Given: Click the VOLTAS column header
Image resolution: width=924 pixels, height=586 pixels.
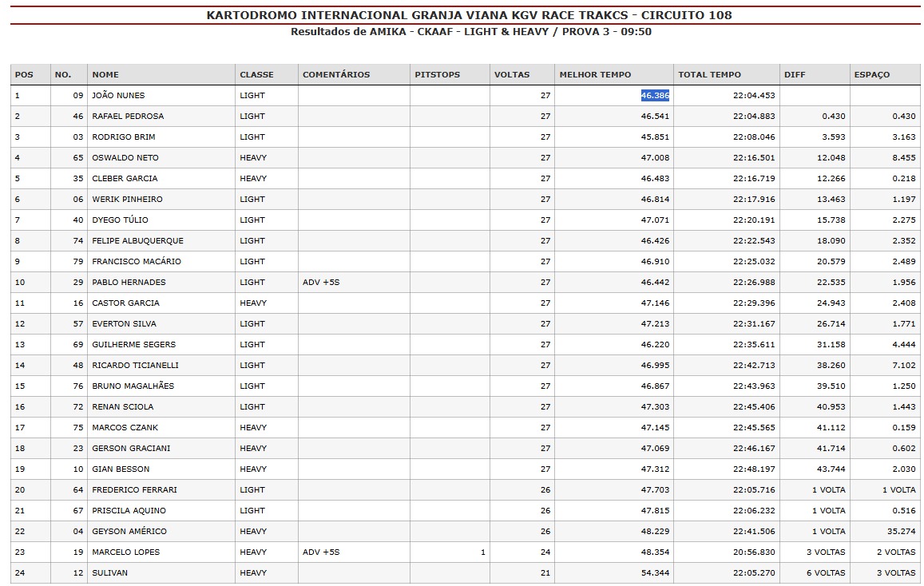Looking at the screenshot, I should [x=521, y=75].
